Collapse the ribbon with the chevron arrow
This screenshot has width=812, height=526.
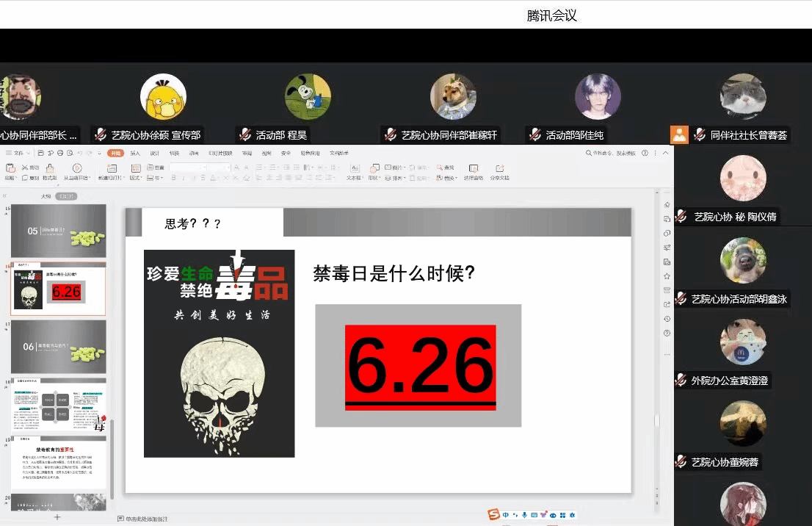point(665,153)
